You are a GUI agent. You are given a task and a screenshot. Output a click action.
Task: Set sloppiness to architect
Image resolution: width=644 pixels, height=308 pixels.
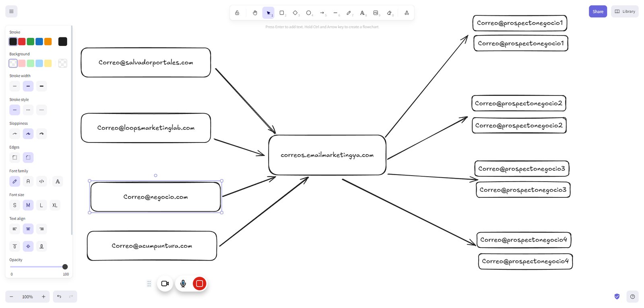(x=15, y=134)
